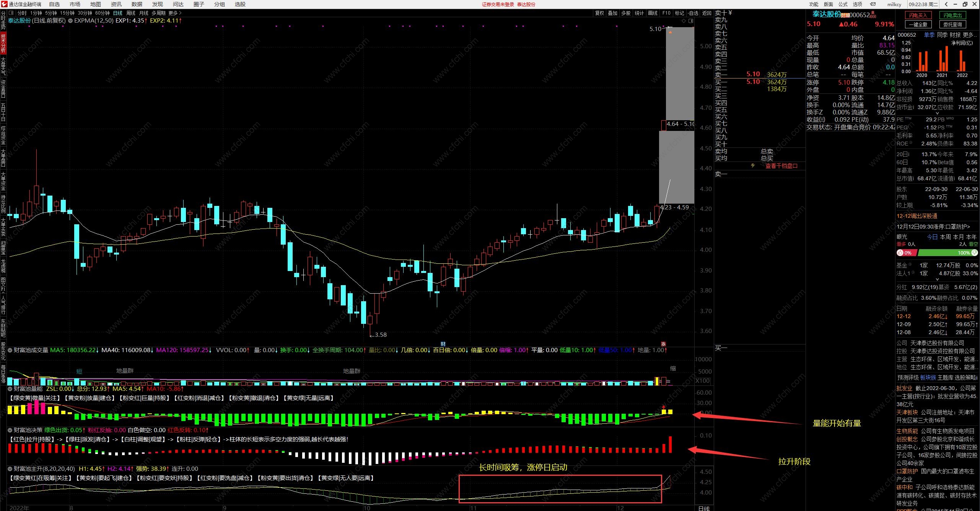Click the 财富池量能 indicator circle icon
The image size is (980, 511).
(x=10, y=389)
